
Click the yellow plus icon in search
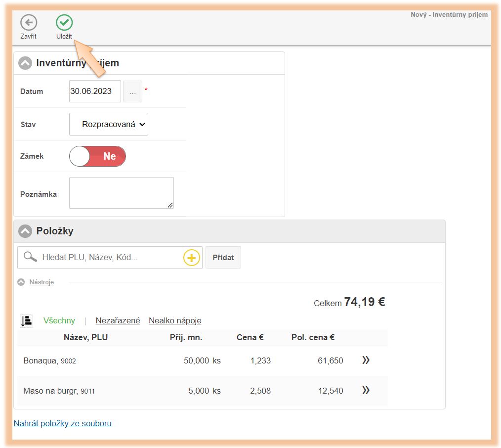point(192,258)
